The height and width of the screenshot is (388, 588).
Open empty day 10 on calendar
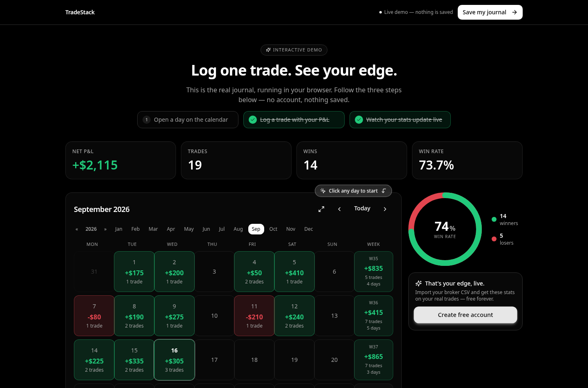point(214,316)
